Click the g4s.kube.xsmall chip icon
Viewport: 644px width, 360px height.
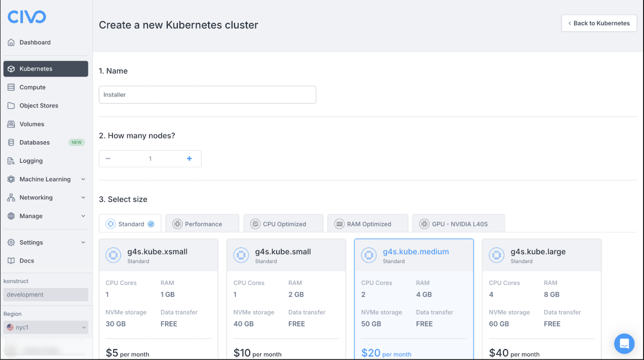[x=113, y=255]
